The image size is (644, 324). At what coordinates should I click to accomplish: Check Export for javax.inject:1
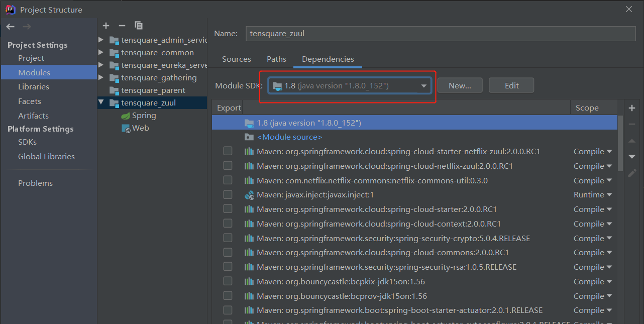tap(228, 194)
